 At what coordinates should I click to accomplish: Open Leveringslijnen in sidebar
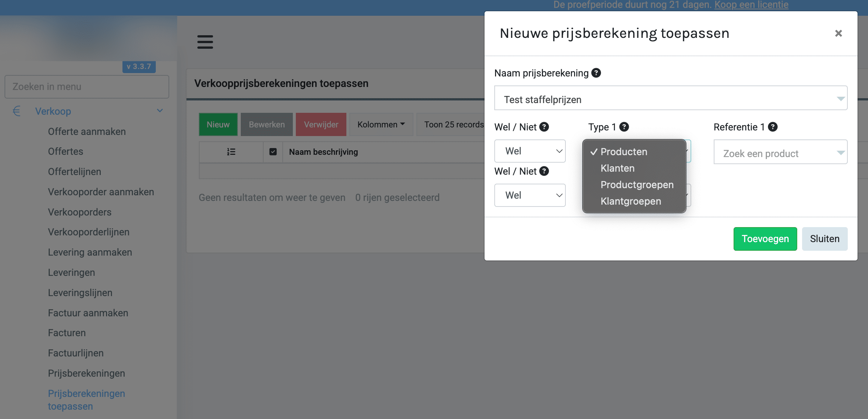[x=80, y=293]
